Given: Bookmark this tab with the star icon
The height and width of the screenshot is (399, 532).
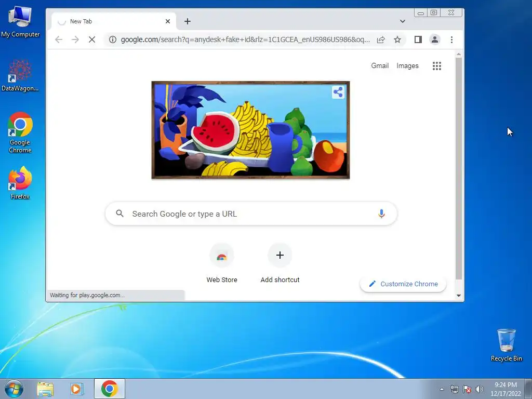Looking at the screenshot, I should 397,39.
